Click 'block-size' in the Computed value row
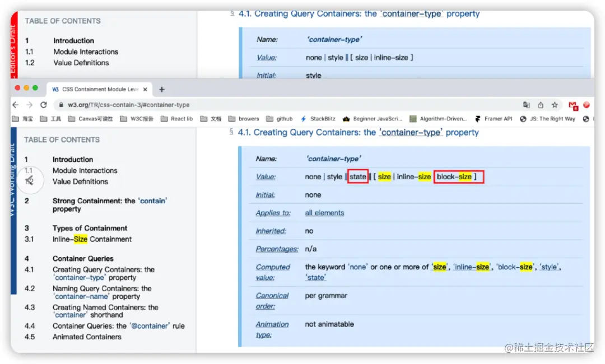The width and height of the screenshot is (605, 364). (x=515, y=267)
